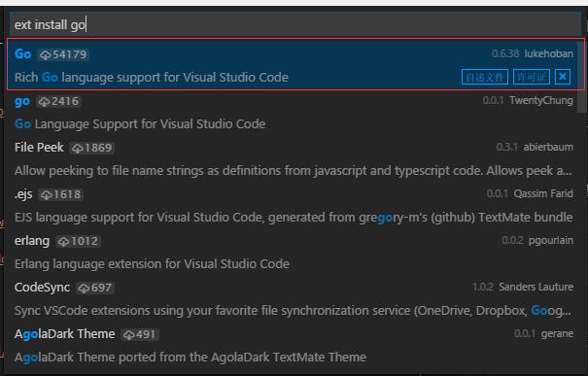Screen dimensions: 588x376
Task: Click author name 'Qassim Farid'
Action: tap(543, 193)
